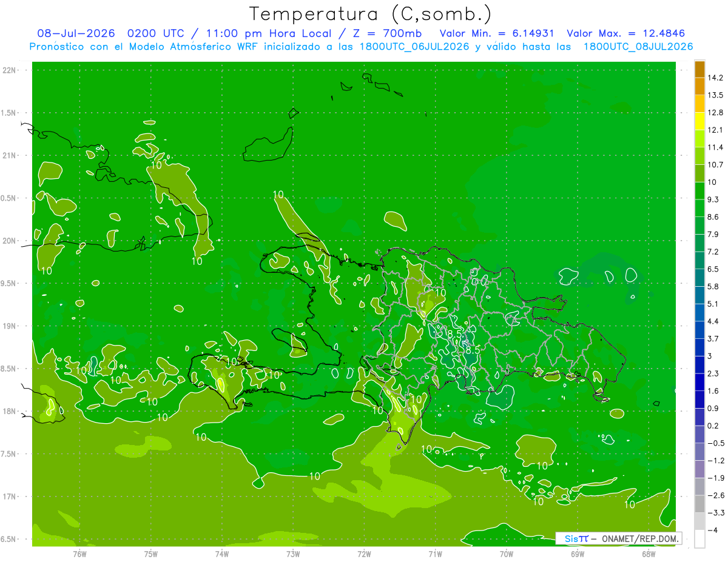Click the colorbar label '-0.5'
The width and height of the screenshot is (728, 562).
pos(716,443)
